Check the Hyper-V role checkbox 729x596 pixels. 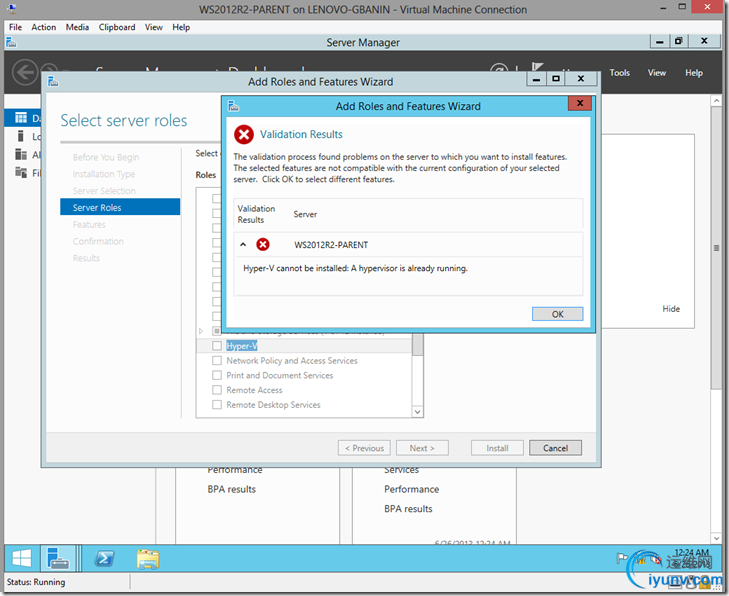[x=217, y=345]
